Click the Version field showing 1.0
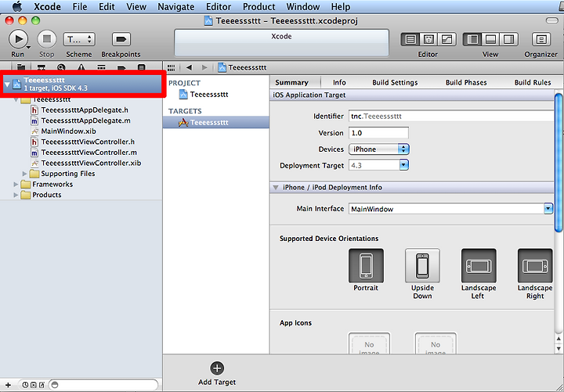 (378, 132)
